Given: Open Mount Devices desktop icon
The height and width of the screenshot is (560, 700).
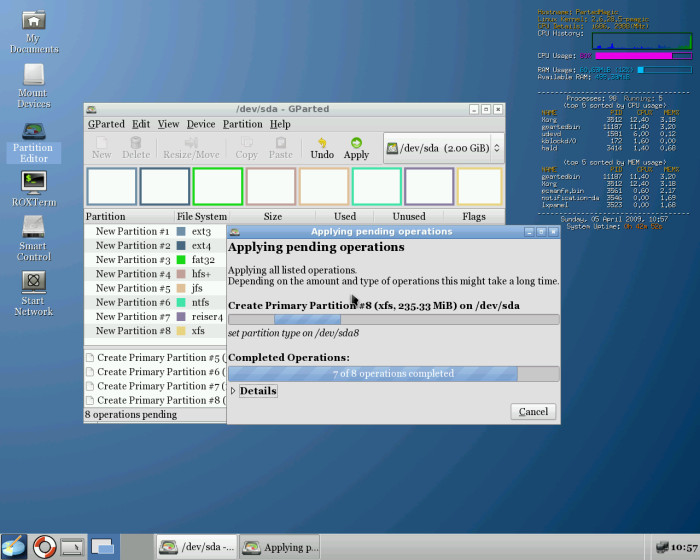Looking at the screenshot, I should (x=34, y=86).
